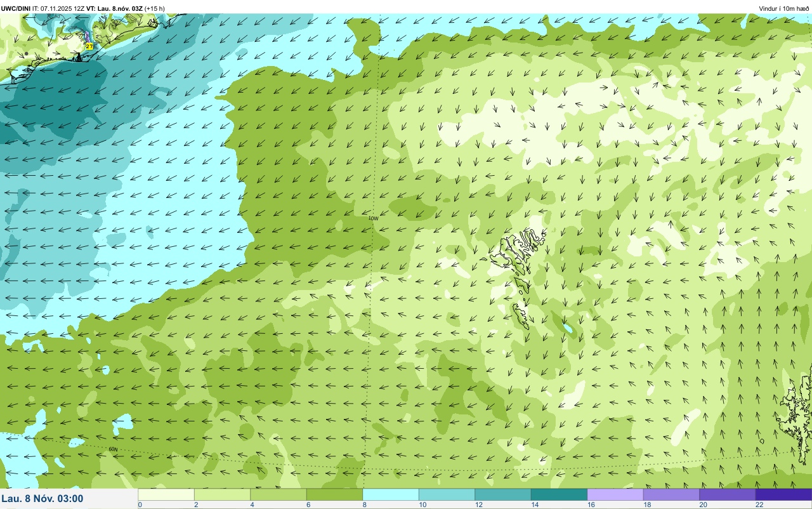
Task: Click the 'Lau. 8 Nóv. 03:00' time label
Action: [x=43, y=499]
